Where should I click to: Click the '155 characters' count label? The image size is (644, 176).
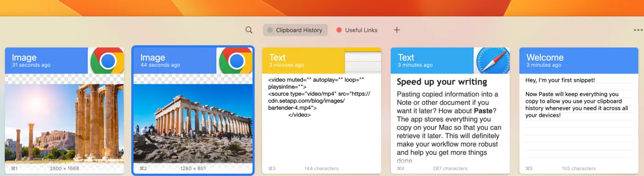[579, 168]
